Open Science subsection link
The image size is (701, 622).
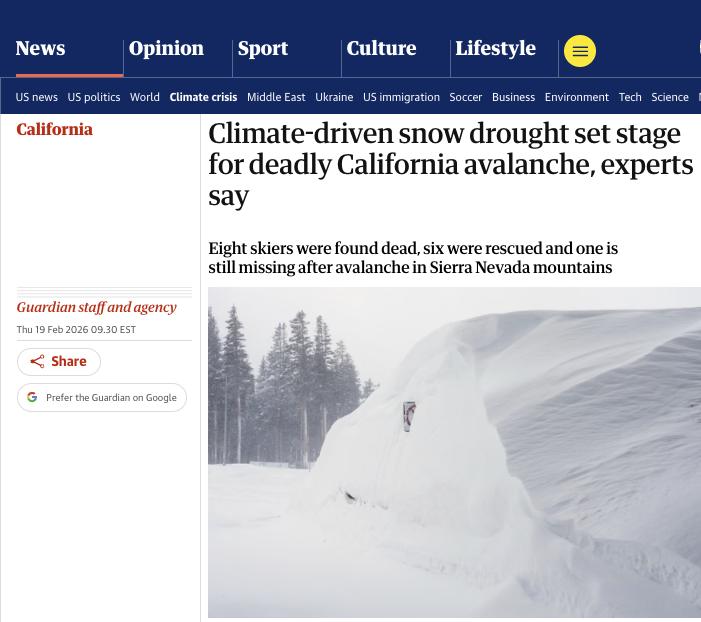(670, 97)
